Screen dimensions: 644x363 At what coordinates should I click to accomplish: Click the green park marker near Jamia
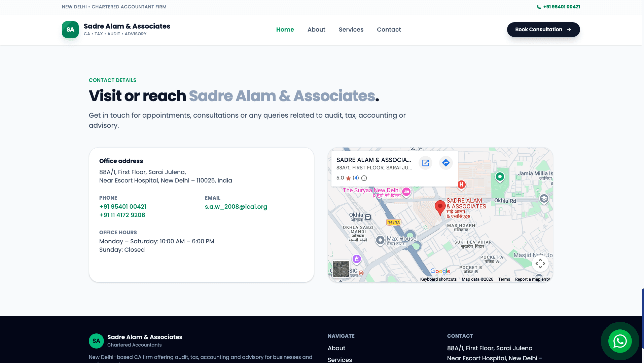click(500, 177)
